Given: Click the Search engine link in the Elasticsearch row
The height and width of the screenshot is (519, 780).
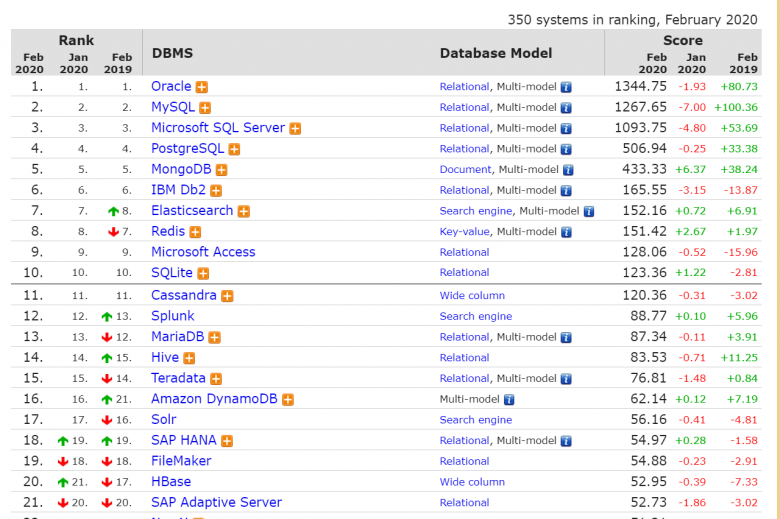Looking at the screenshot, I should click(476, 211).
